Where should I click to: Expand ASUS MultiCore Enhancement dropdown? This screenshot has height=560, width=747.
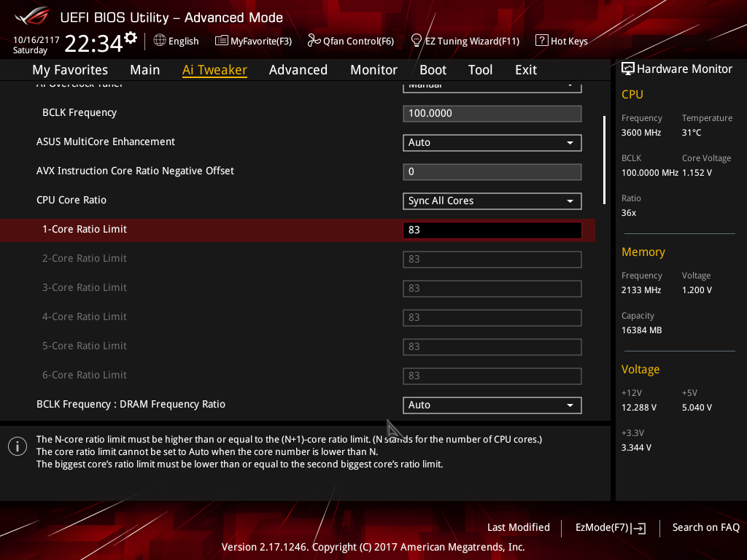click(x=492, y=143)
